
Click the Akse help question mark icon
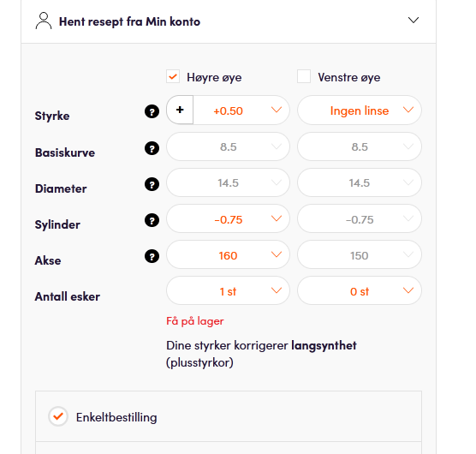tap(152, 256)
